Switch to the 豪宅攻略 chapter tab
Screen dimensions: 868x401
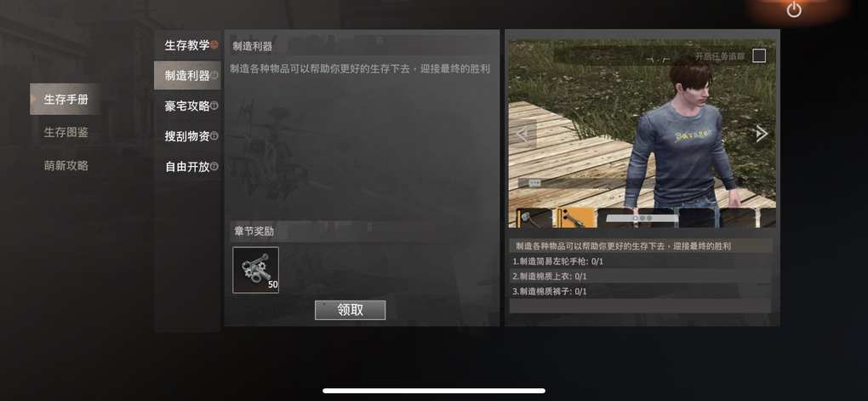pyautogui.click(x=187, y=106)
